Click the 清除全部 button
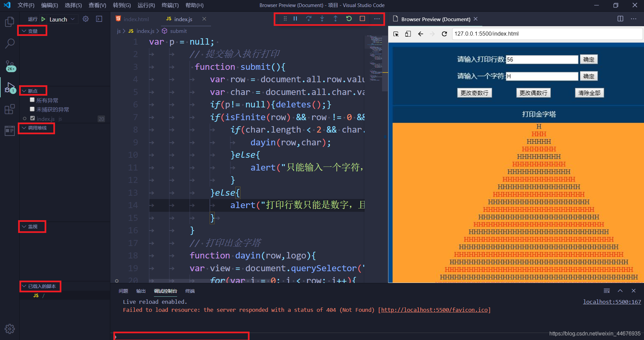The width and height of the screenshot is (644, 340). click(x=589, y=93)
